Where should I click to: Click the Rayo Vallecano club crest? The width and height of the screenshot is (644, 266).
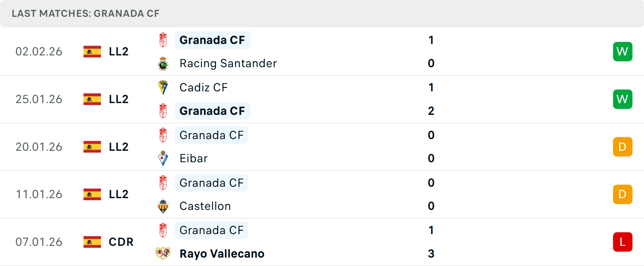pos(163,254)
